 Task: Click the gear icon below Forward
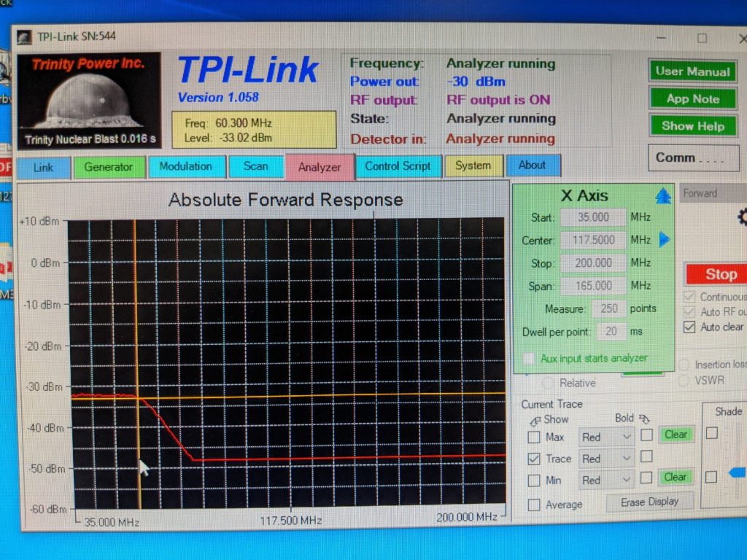point(742,217)
